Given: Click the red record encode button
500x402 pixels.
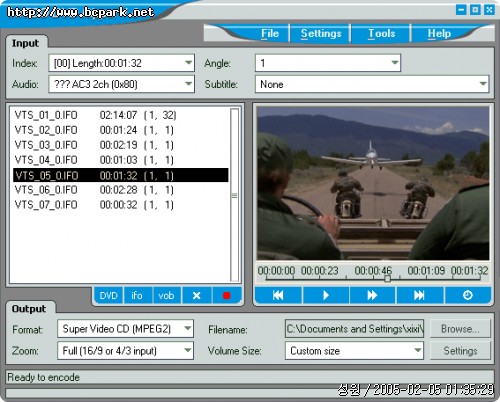Looking at the screenshot, I should (227, 296).
